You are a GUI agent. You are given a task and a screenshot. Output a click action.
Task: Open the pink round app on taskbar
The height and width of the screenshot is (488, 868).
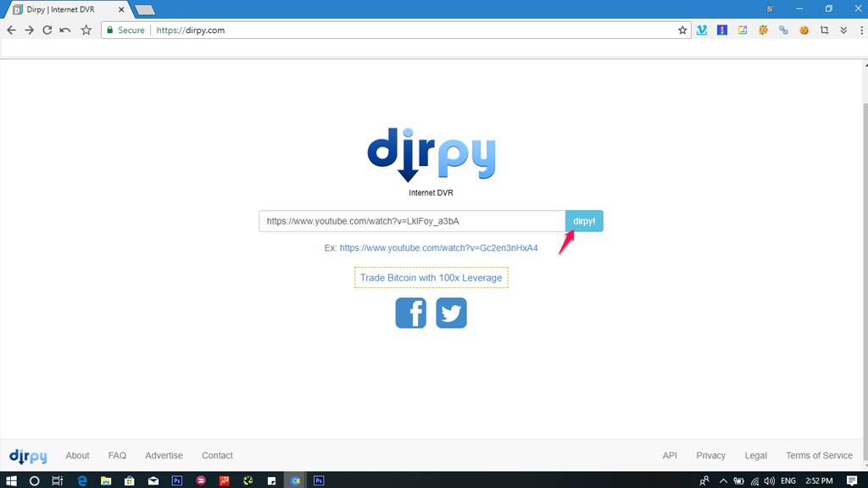[201, 480]
